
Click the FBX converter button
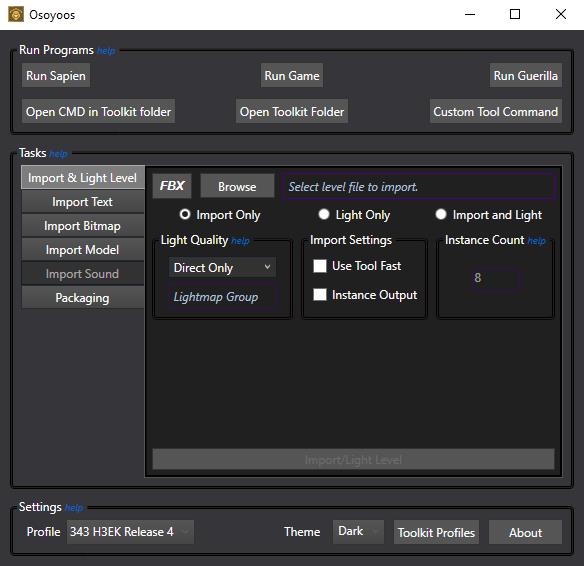[172, 186]
